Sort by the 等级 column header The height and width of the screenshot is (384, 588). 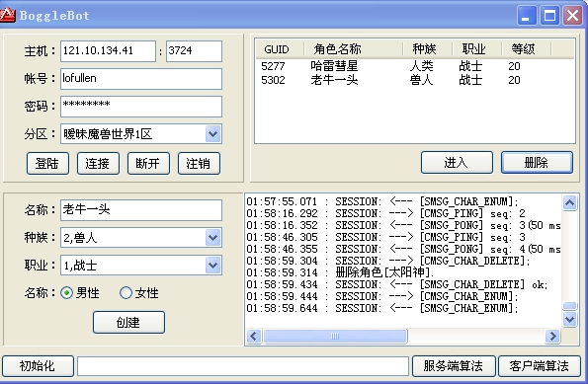tap(527, 48)
